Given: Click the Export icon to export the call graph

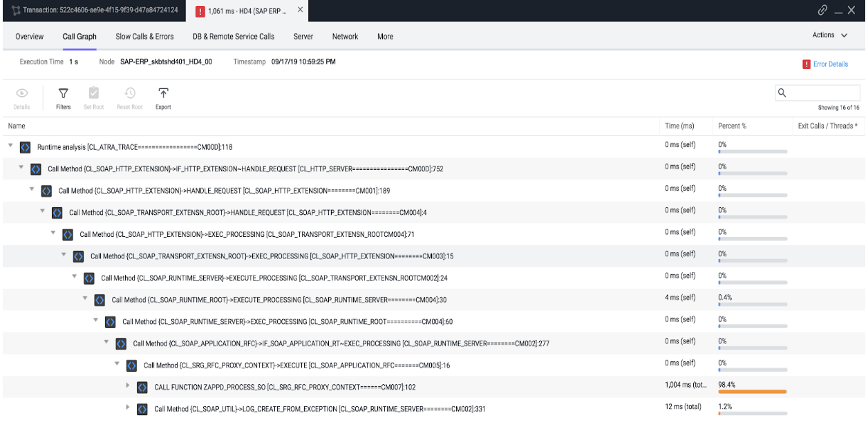Looking at the screenshot, I should 162,93.
